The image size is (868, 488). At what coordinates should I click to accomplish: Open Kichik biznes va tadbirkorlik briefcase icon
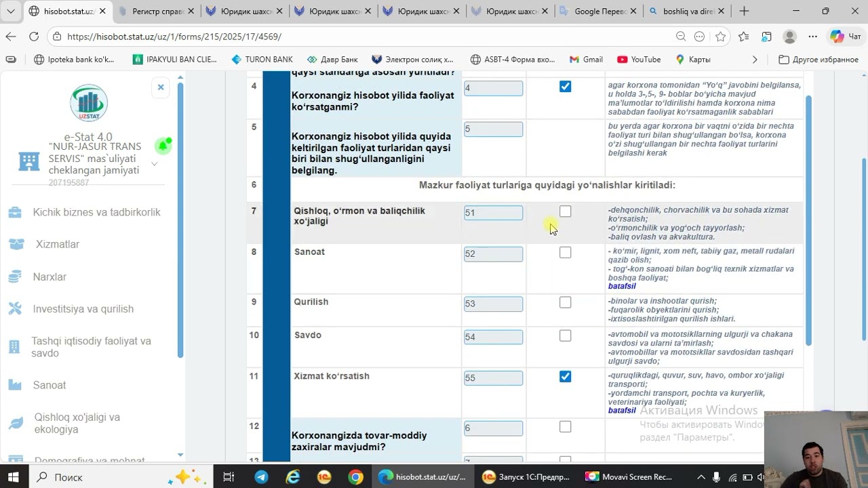tap(15, 212)
